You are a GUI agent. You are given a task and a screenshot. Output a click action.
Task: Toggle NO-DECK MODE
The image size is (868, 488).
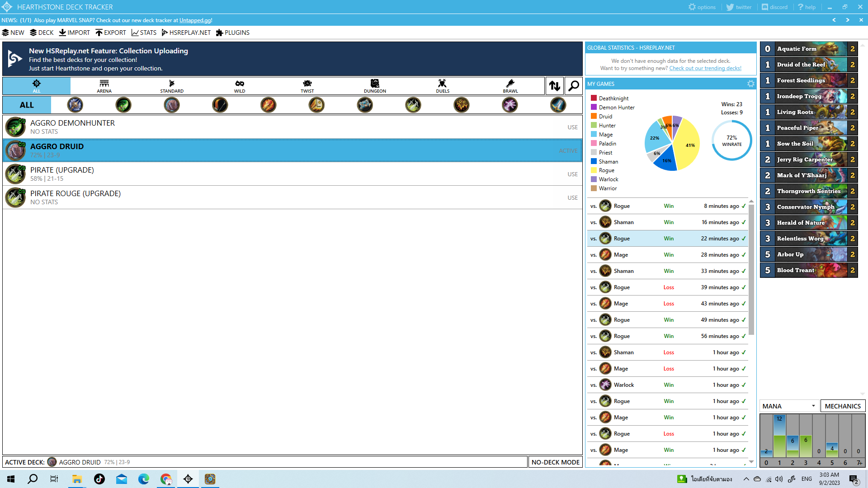click(556, 462)
